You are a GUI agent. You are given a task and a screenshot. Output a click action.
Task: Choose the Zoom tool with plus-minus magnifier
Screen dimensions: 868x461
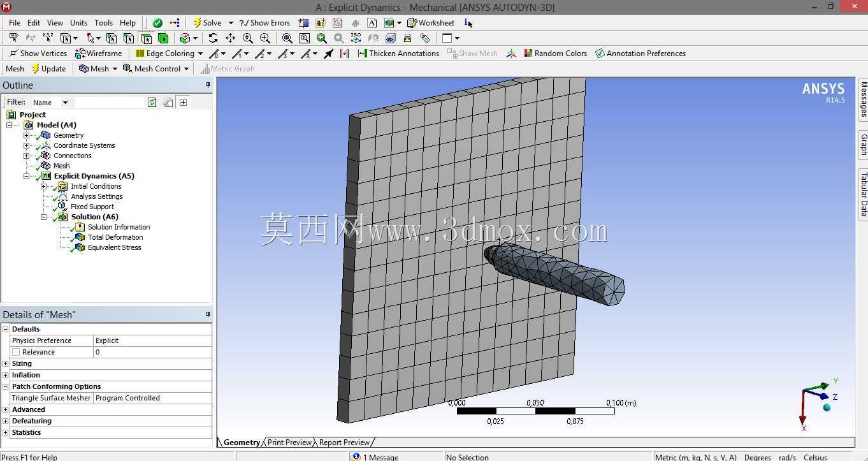tap(248, 38)
